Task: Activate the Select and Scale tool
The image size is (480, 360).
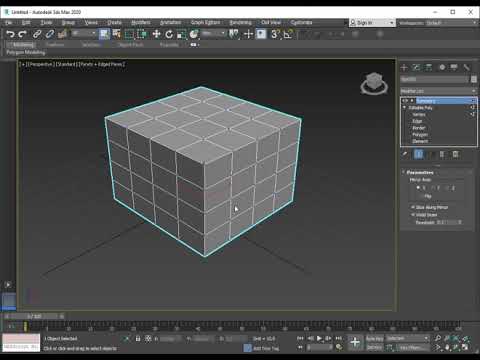Action: (182, 34)
